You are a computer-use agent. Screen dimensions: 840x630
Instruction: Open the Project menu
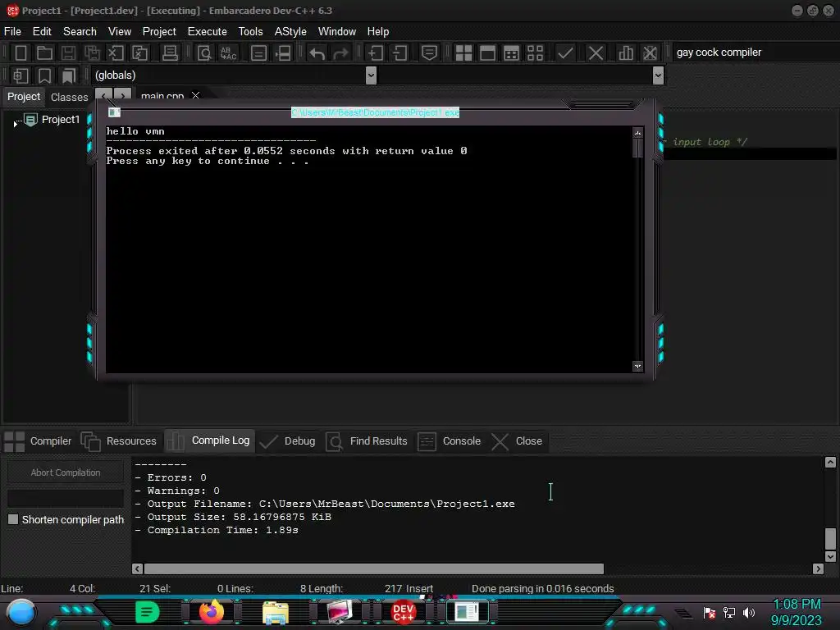pos(159,32)
